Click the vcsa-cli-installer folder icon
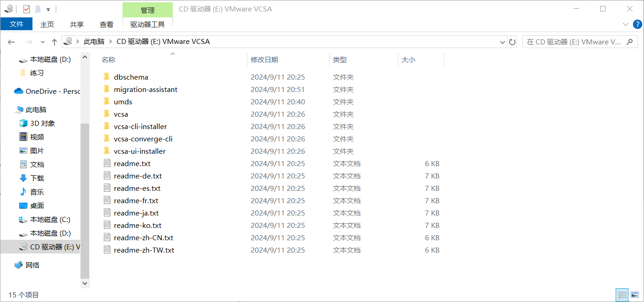The height and width of the screenshot is (302, 644). (107, 126)
